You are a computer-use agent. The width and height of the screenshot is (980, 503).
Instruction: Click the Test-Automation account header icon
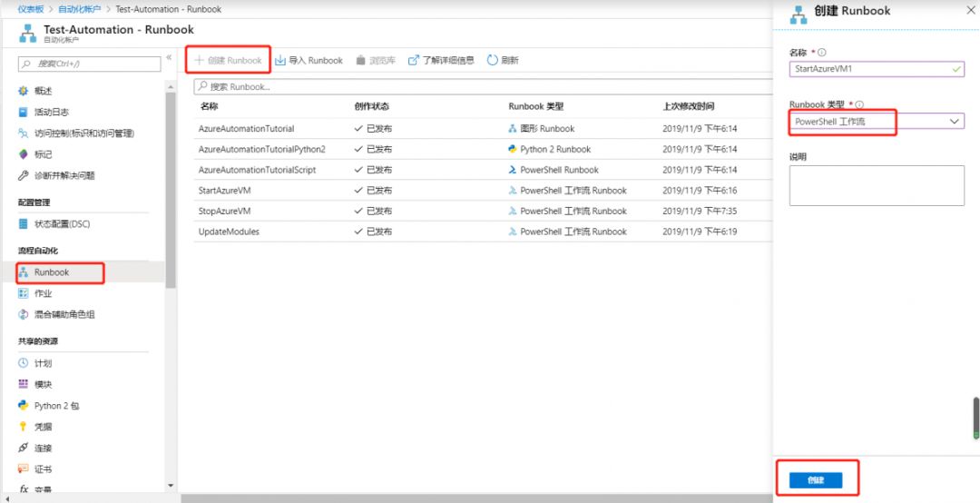point(27,34)
